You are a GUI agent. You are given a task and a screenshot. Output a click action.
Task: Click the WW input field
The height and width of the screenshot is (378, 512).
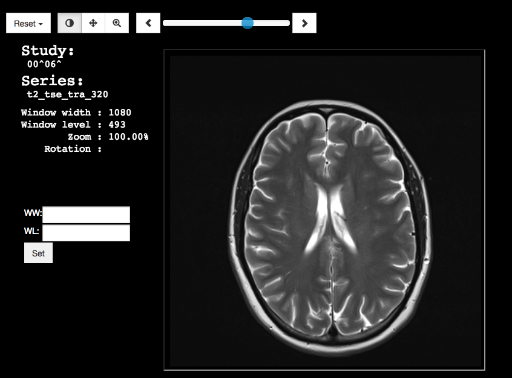pos(86,215)
